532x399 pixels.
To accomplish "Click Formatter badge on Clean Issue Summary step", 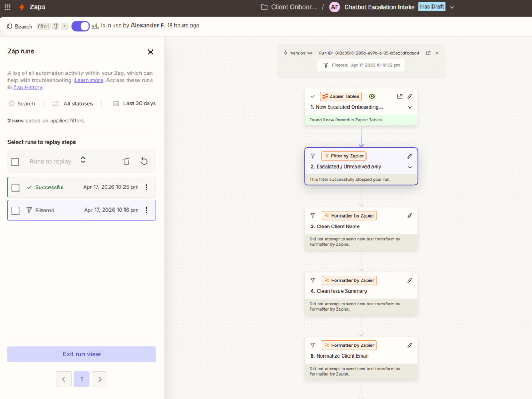I will click(349, 280).
